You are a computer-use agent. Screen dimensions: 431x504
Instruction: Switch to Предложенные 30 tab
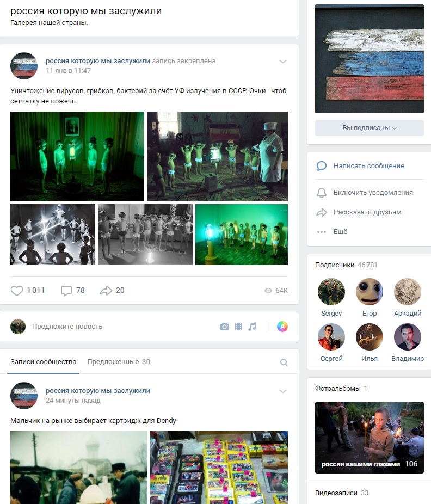coord(119,362)
